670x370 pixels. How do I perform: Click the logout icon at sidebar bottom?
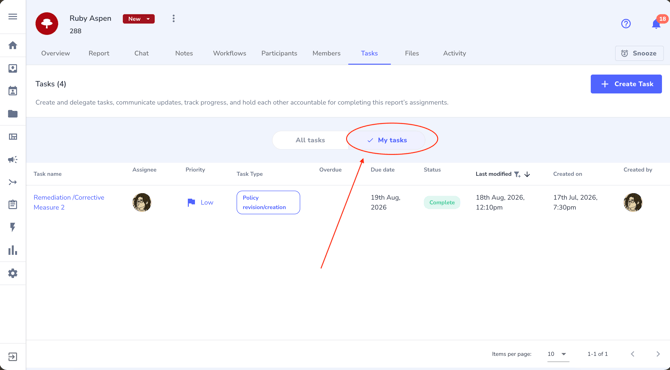pyautogui.click(x=13, y=356)
